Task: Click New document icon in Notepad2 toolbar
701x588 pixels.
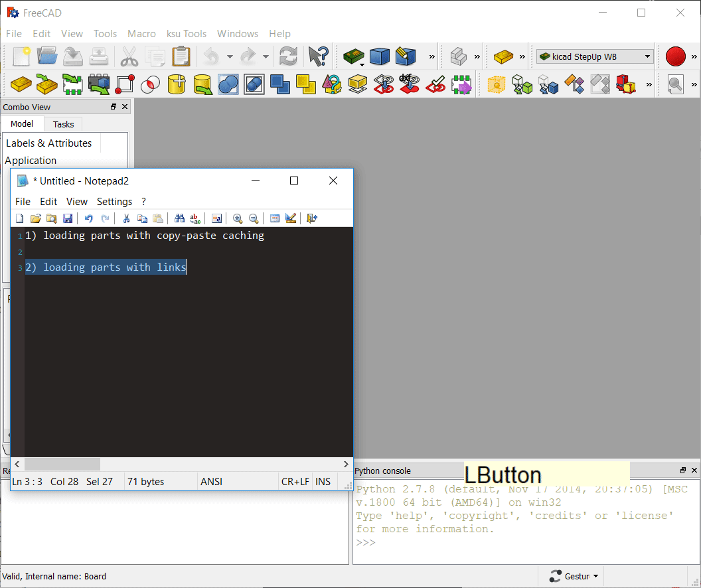Action: tap(20, 218)
